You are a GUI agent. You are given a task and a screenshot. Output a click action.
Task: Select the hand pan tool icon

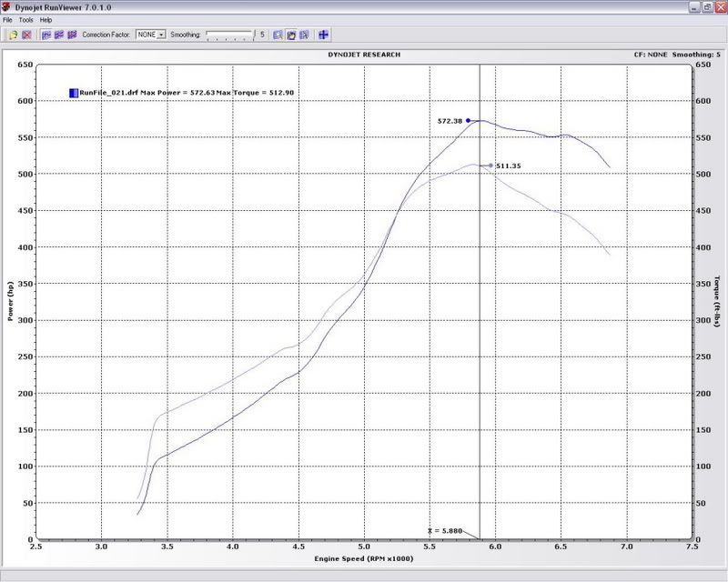[x=291, y=35]
